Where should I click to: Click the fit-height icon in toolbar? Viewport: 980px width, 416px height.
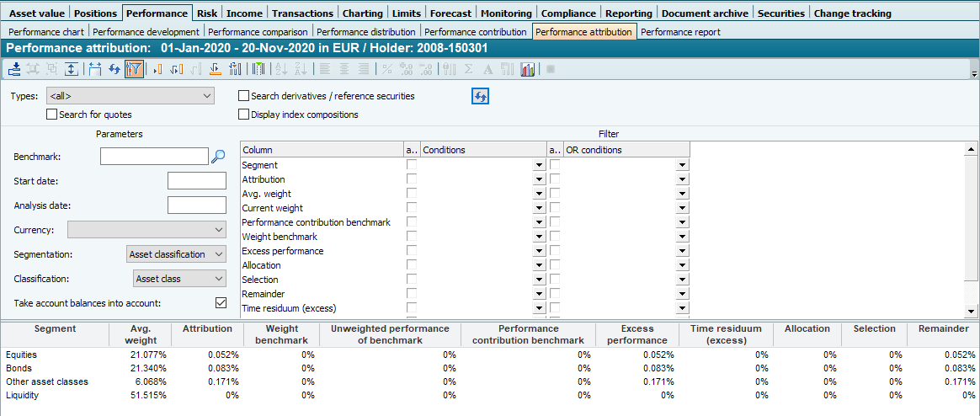72,69
